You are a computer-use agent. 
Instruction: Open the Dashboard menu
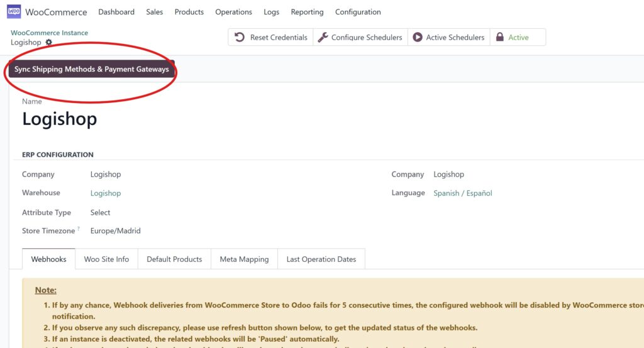pos(116,12)
